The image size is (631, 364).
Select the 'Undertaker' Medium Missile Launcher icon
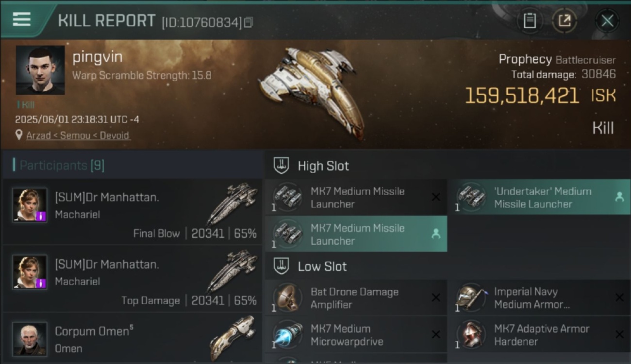pos(471,198)
